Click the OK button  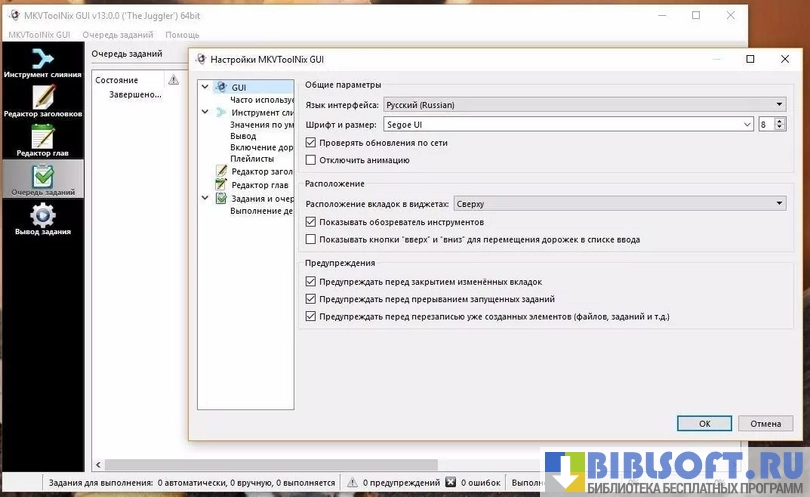pyautogui.click(x=704, y=423)
